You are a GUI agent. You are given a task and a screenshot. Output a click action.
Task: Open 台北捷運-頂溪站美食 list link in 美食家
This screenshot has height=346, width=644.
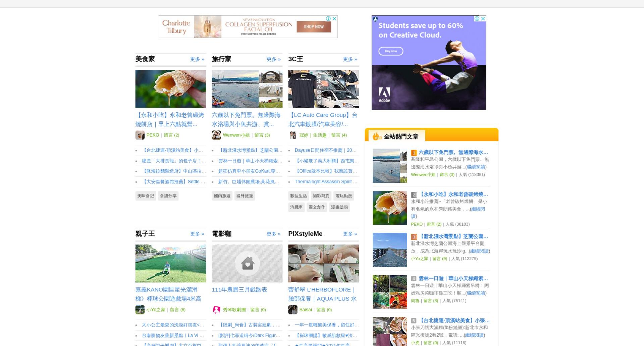[172, 151]
